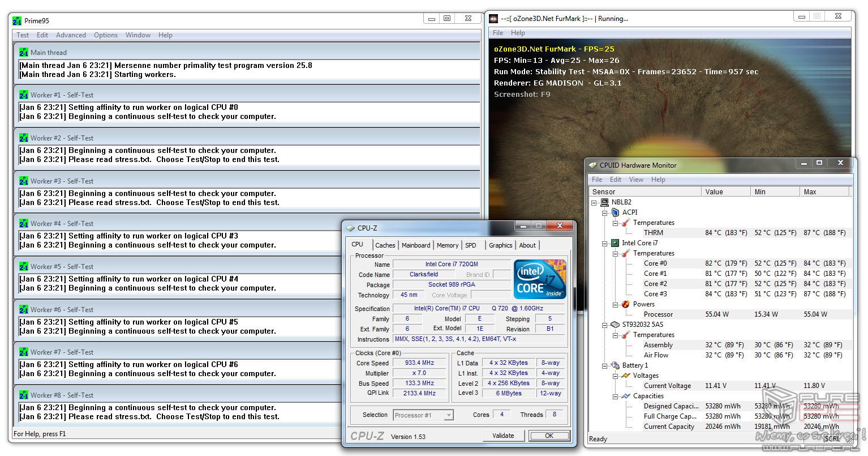Open the Help menu in FurMark
The image size is (868, 456).
pos(518,33)
